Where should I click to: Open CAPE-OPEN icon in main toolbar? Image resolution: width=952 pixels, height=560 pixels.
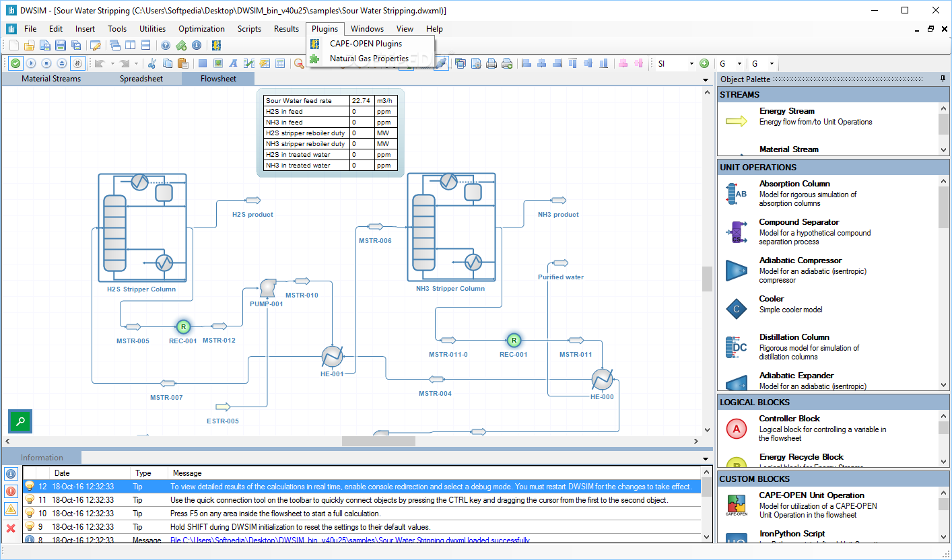click(216, 45)
